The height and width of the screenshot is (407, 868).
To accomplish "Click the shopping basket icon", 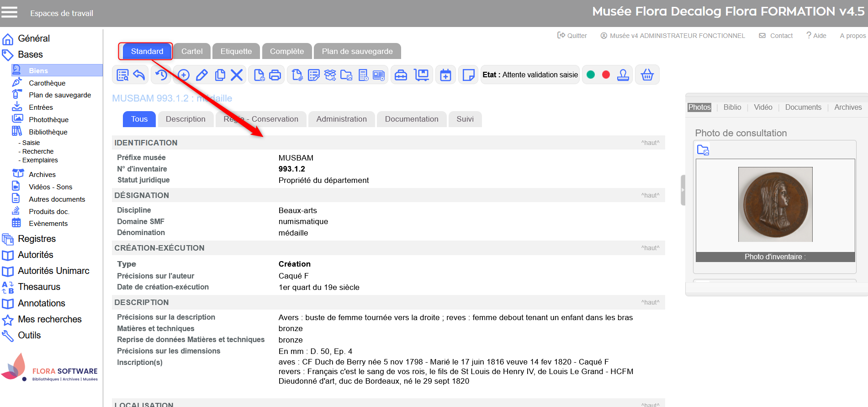I will pyautogui.click(x=647, y=75).
